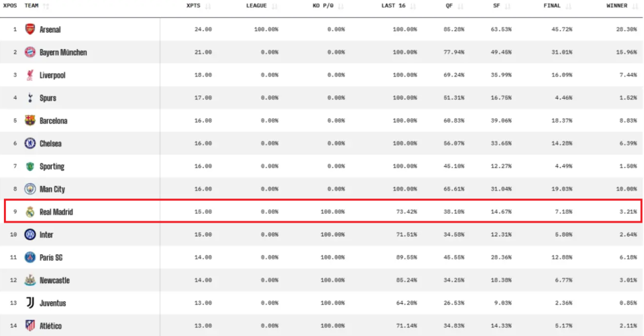Open the Juventus team name link
The width and height of the screenshot is (644, 336).
pyautogui.click(x=53, y=303)
